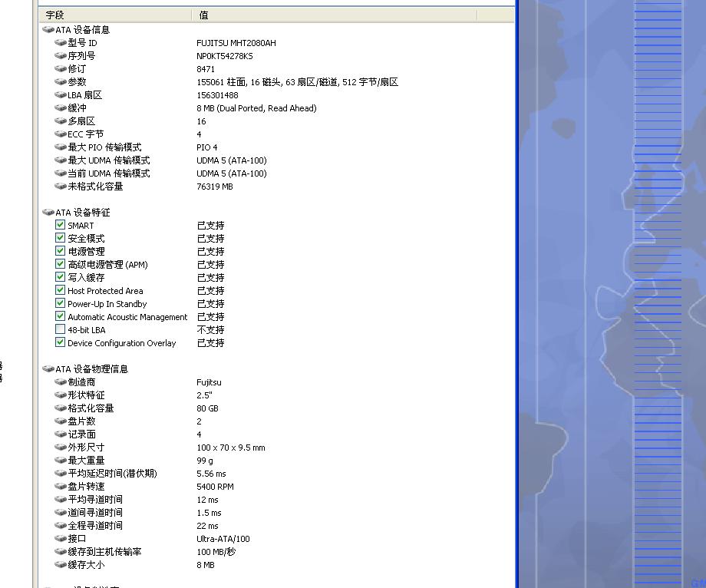706x588 pixels.
Task: Click the disk icon beside ECC 字节
Action: click(x=61, y=134)
